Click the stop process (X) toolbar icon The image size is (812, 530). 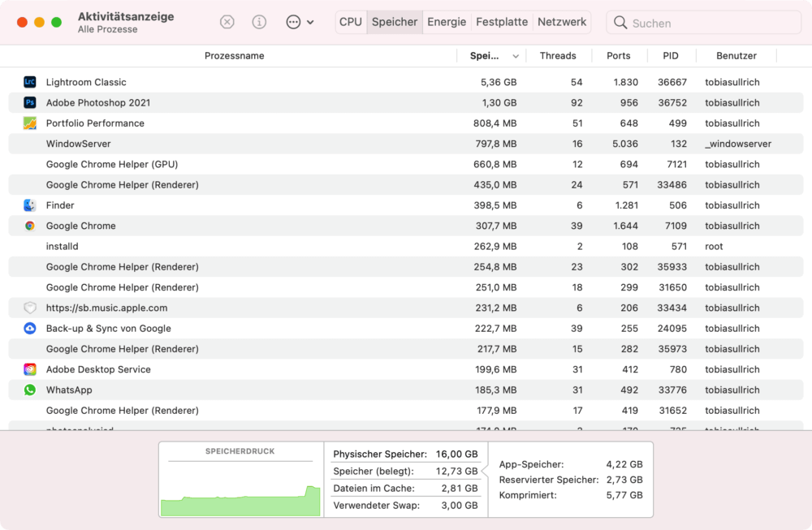tap(227, 22)
